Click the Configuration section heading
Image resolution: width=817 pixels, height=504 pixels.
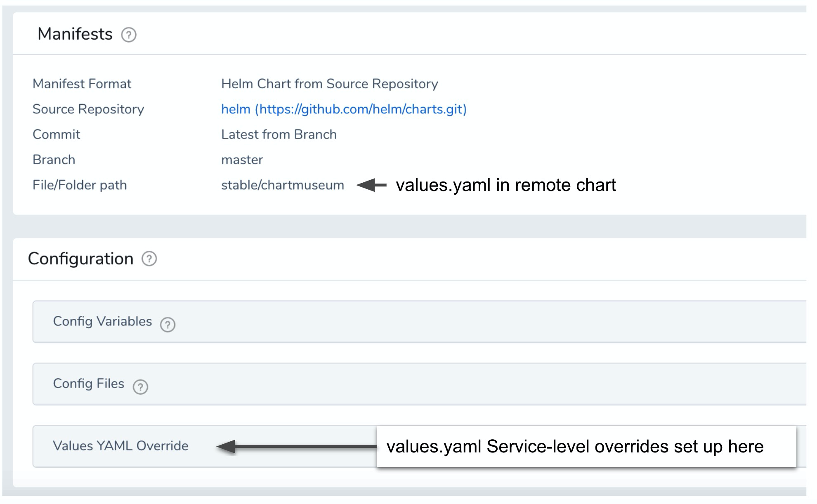[x=80, y=259]
